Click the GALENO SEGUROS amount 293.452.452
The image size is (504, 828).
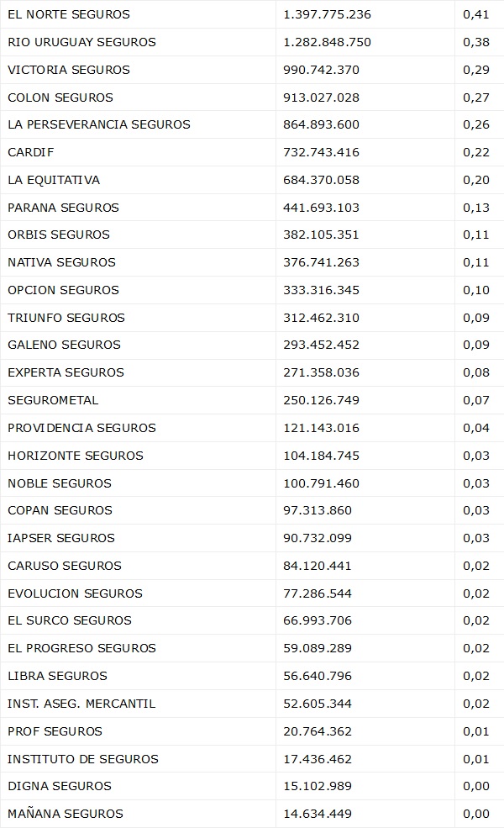pos(322,345)
